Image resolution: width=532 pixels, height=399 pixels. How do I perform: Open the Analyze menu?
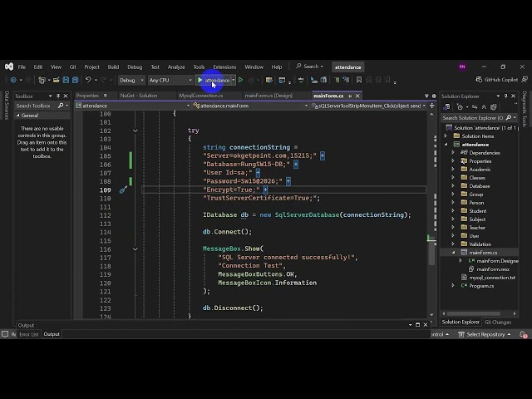[176, 66]
